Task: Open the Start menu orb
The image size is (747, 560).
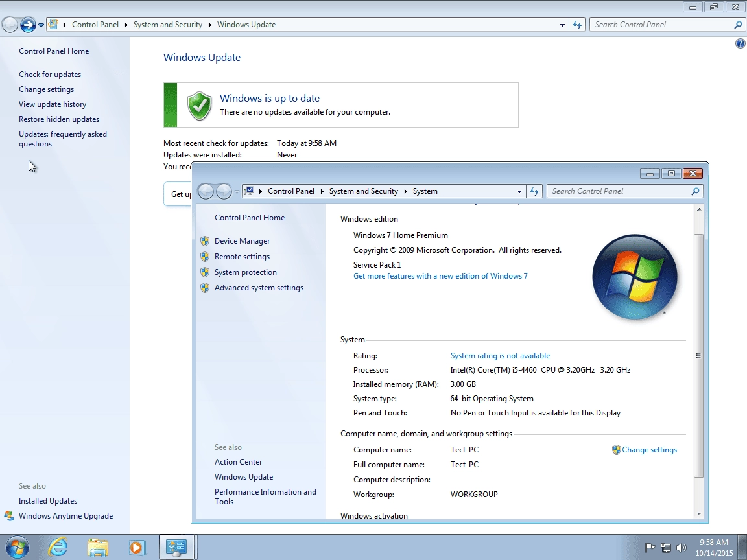Action: [17, 547]
